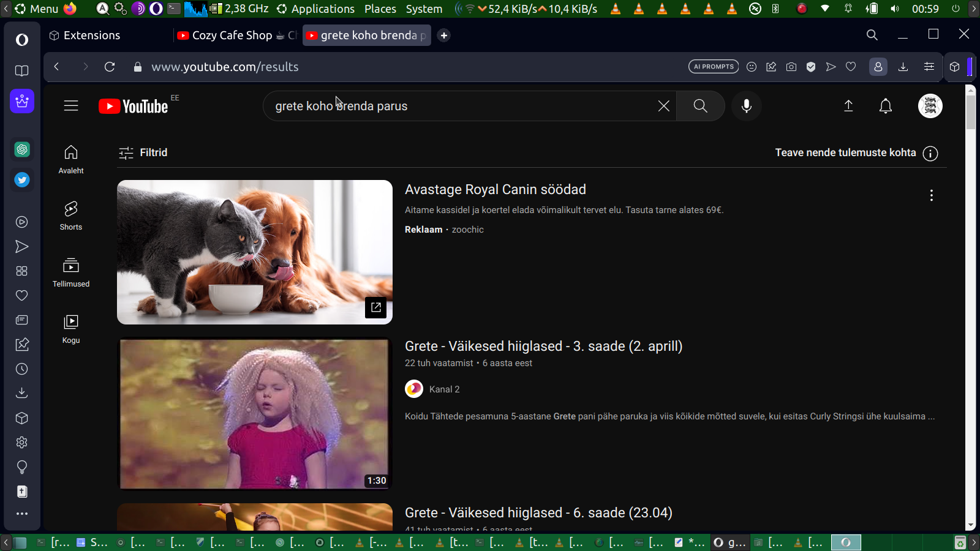Switch to the Cozy Cafe Shop tab
Screen dimensions: 980x551
(236, 36)
